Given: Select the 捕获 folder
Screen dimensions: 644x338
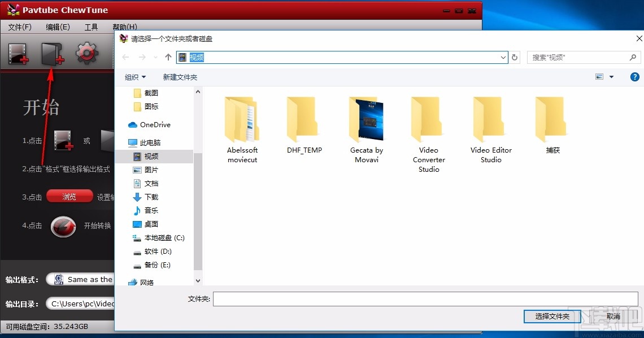Looking at the screenshot, I should point(553,125).
